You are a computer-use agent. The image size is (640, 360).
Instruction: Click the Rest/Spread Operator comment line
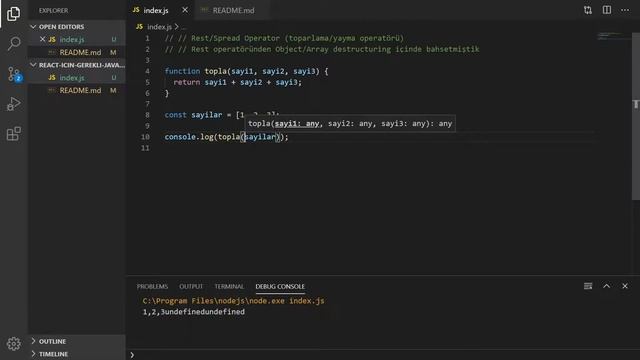284,38
